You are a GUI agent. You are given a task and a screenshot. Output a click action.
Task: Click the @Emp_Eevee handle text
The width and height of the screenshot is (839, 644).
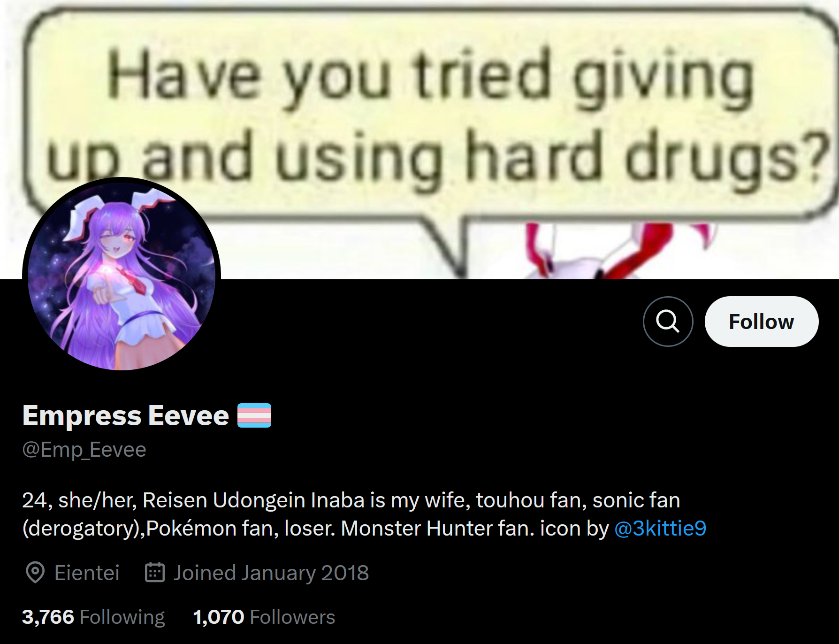click(84, 450)
